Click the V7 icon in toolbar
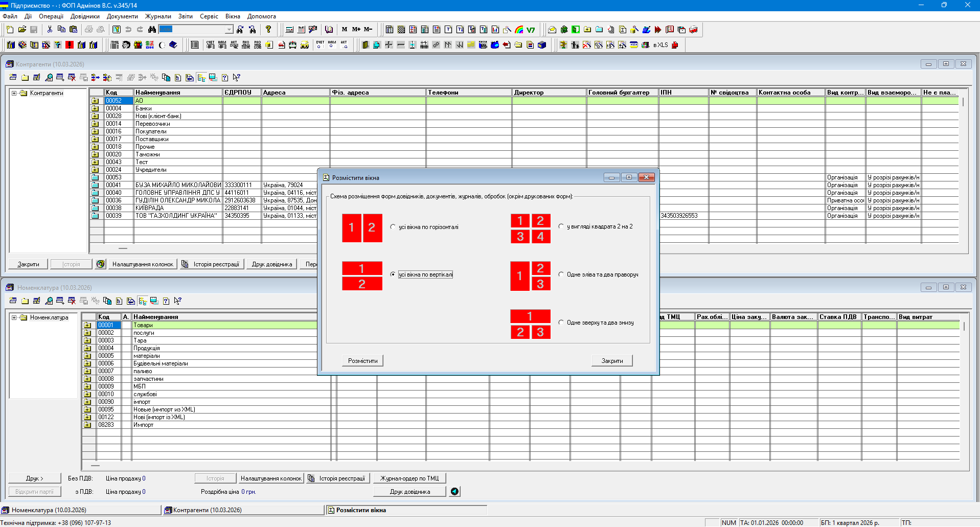The image size is (980, 527). [x=531, y=30]
